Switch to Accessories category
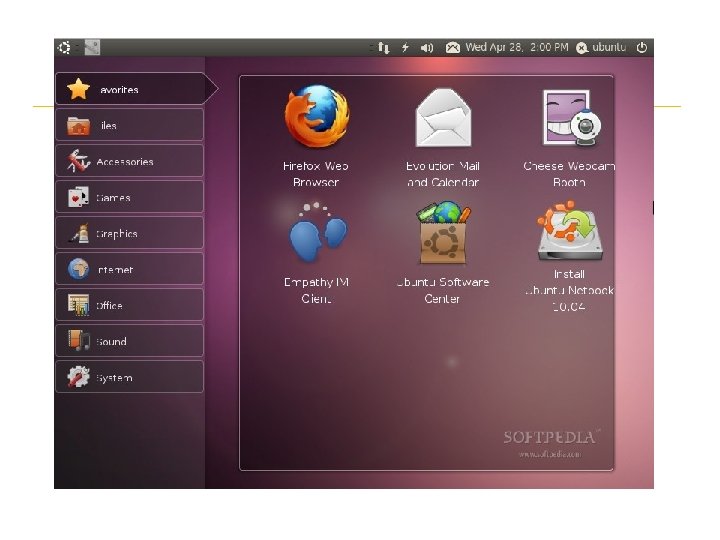Viewport: 720px width, 540px height. tap(129, 161)
